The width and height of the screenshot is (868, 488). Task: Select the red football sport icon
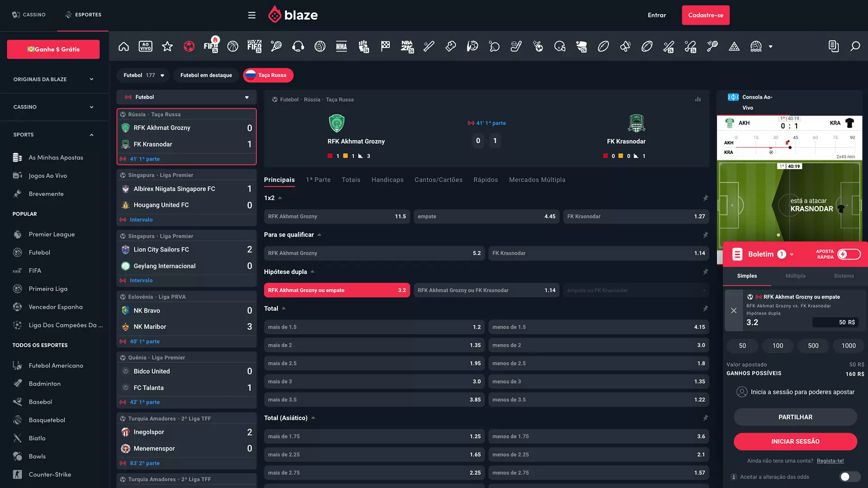(189, 46)
